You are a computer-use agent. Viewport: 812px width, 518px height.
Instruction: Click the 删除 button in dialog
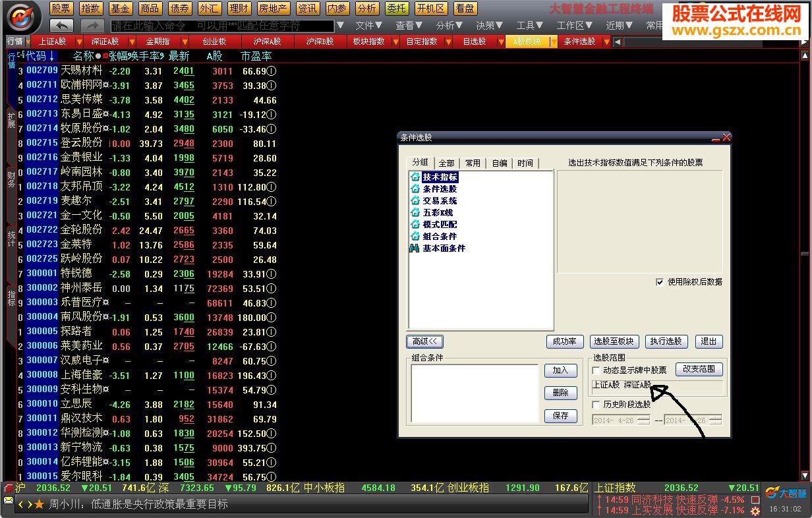point(561,393)
